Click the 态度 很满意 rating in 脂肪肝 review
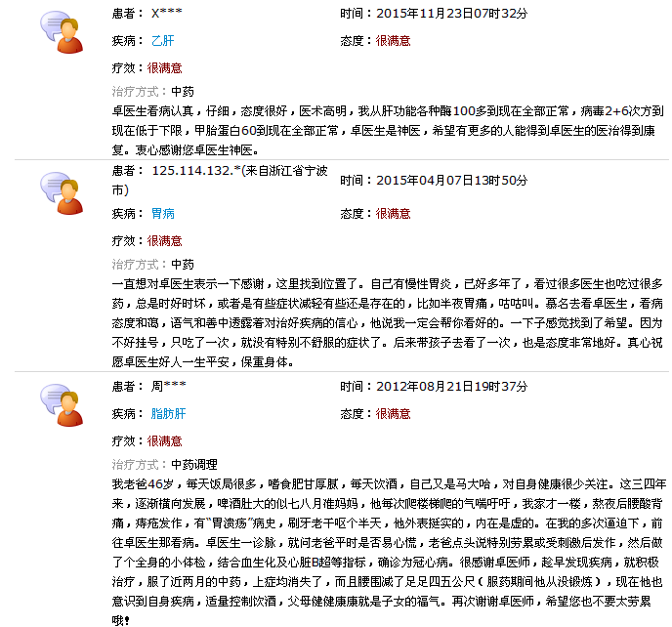Screen dimensions: 672x627 (393, 413)
